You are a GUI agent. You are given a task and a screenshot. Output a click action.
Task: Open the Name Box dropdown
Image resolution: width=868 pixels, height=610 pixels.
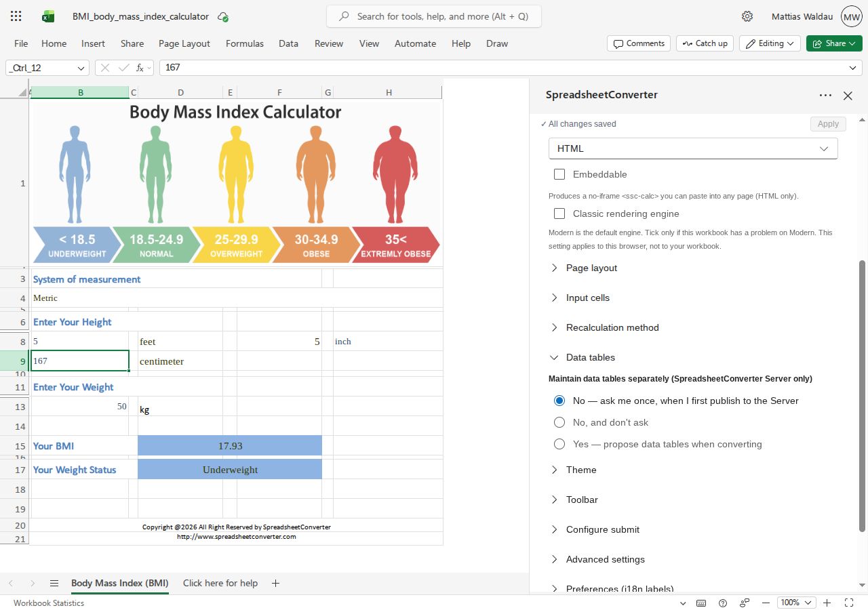click(x=82, y=68)
